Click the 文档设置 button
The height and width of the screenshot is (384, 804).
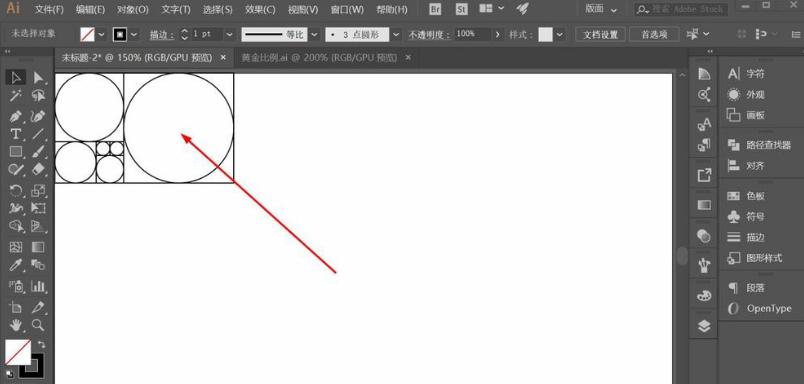coord(600,34)
